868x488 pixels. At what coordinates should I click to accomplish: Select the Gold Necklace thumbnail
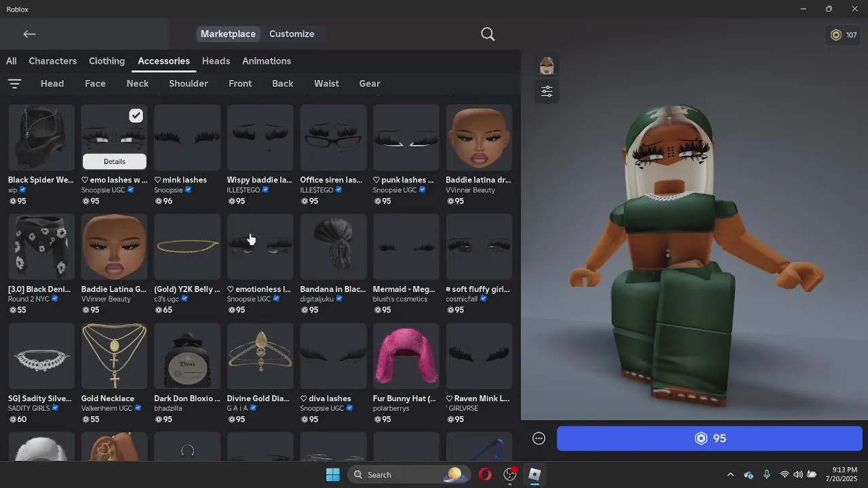pos(114,357)
